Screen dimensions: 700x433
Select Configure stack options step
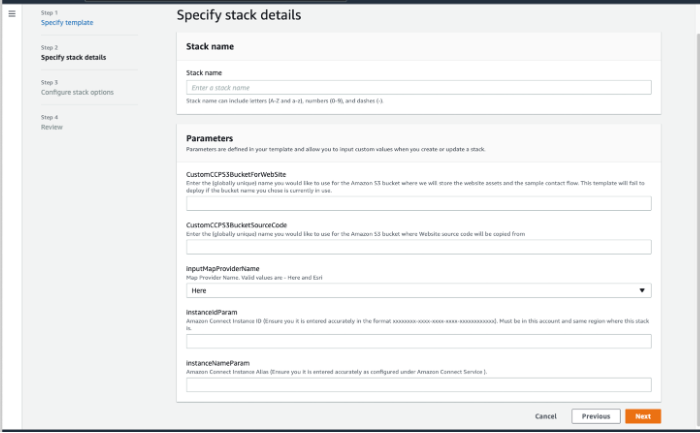click(x=77, y=92)
